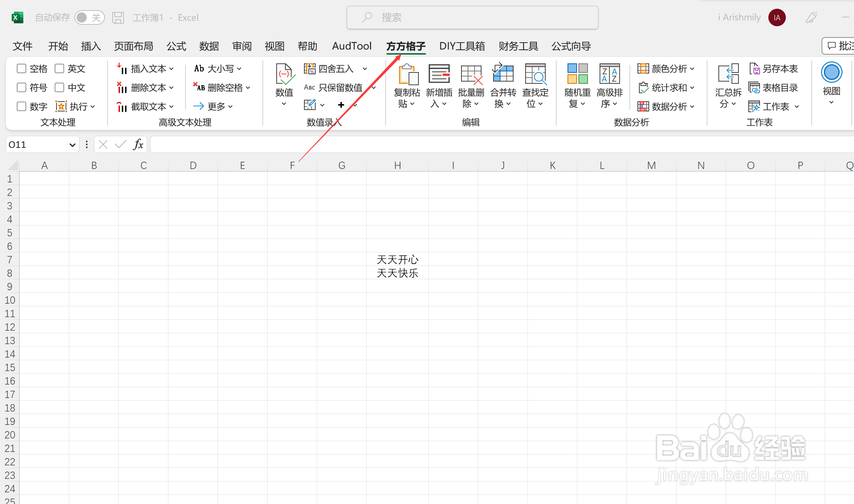854x504 pixels.
Task: Switch to the 公式 Formulas tab
Action: point(176,46)
